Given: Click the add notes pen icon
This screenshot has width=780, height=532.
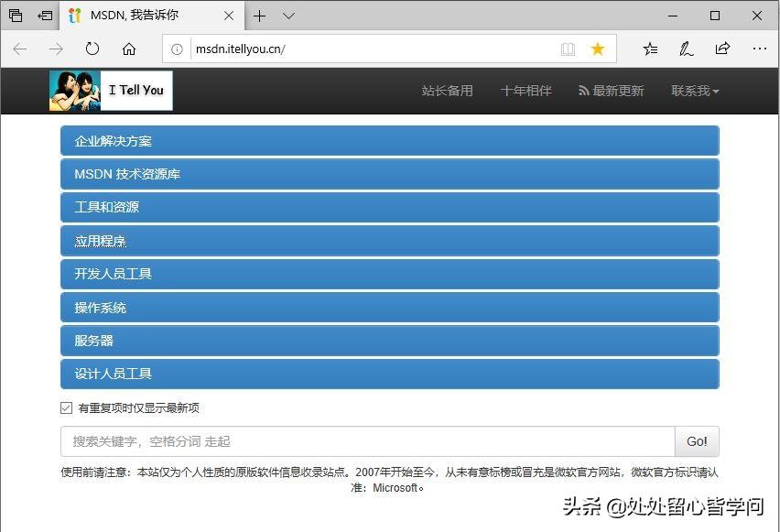Looking at the screenshot, I should point(687,49).
